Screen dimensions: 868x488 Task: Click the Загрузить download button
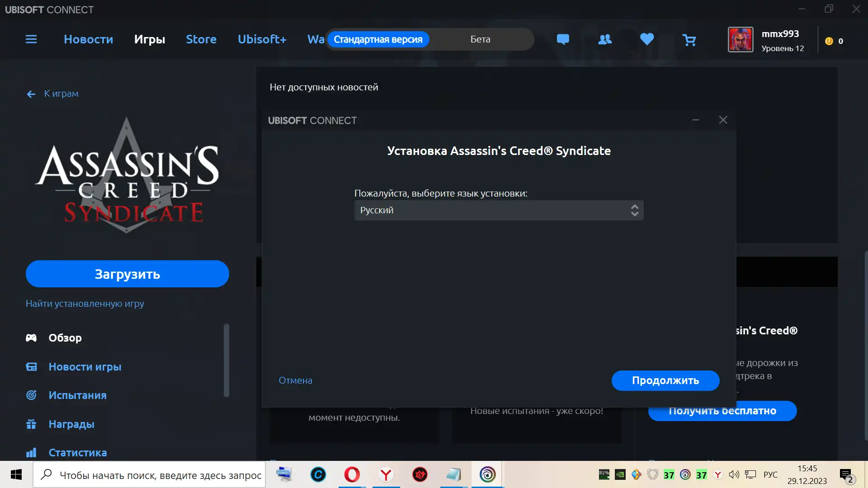[127, 274]
